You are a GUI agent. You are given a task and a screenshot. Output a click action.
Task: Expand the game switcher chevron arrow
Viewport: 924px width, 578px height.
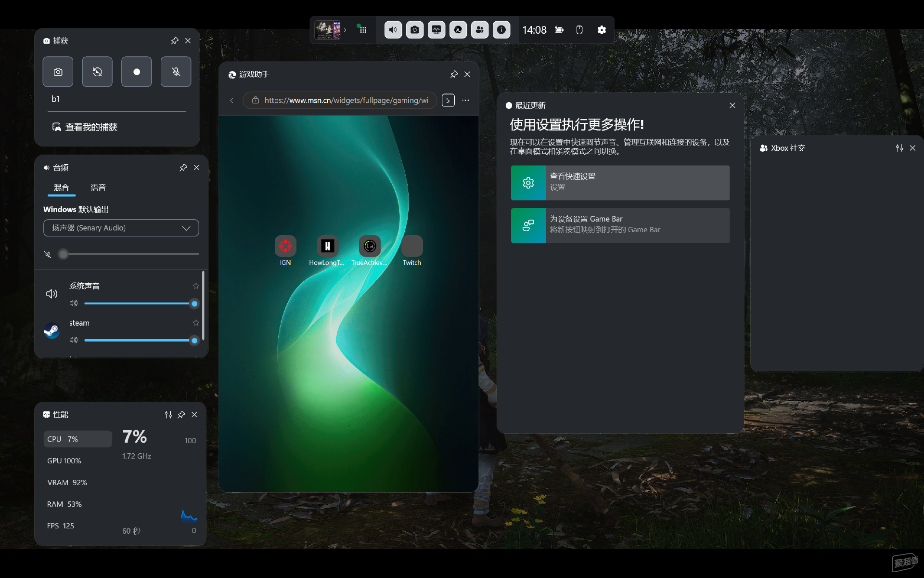tap(345, 30)
